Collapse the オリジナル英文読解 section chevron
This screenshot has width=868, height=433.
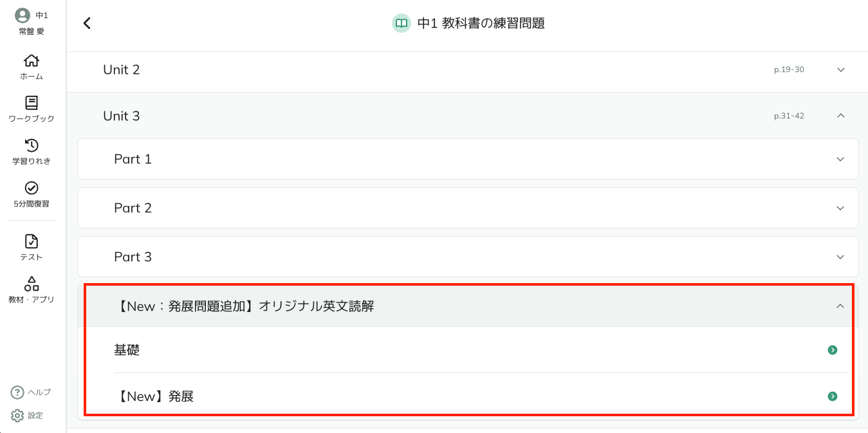click(840, 306)
